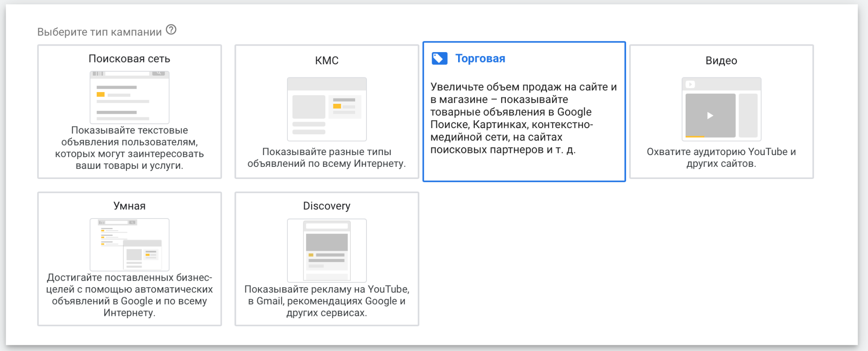
Task: Click the heading Выберите тип кампании
Action: click(x=99, y=32)
